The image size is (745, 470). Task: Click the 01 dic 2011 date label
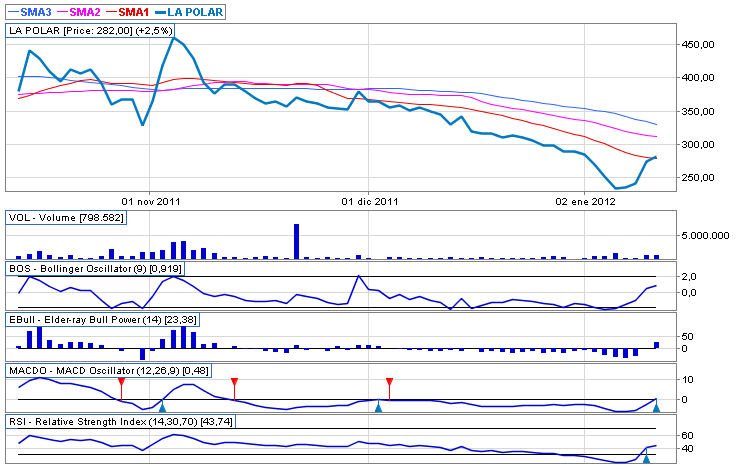369,200
